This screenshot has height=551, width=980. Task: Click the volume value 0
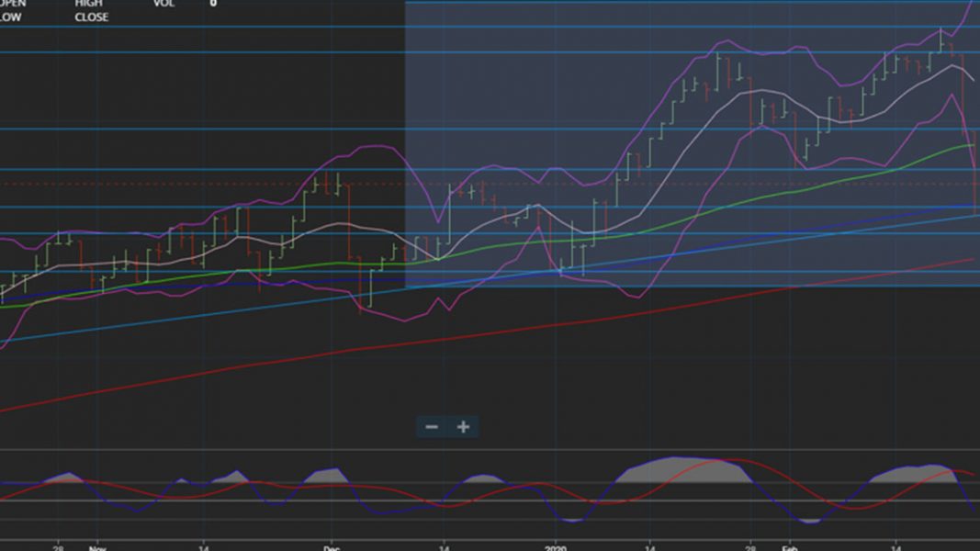click(213, 4)
